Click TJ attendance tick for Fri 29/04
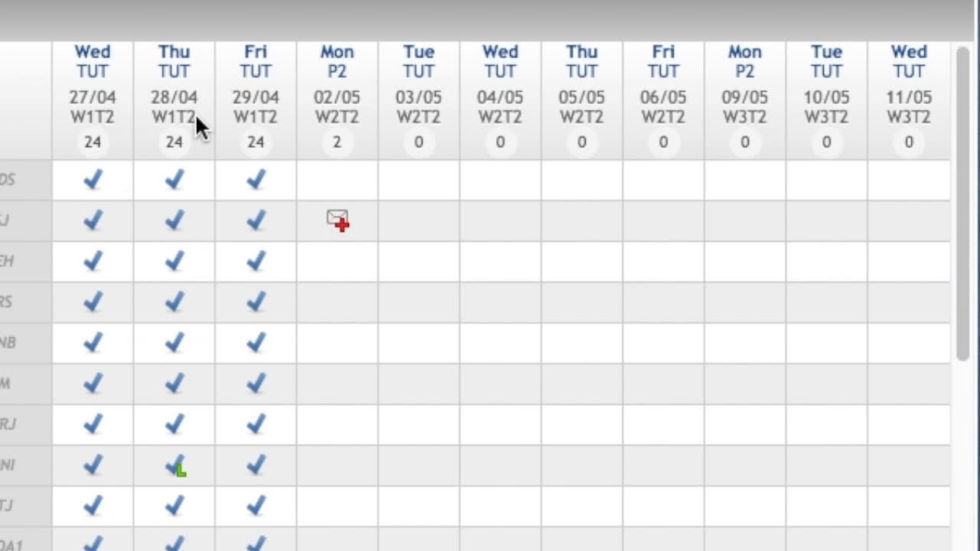This screenshot has height=551, width=980. (256, 506)
